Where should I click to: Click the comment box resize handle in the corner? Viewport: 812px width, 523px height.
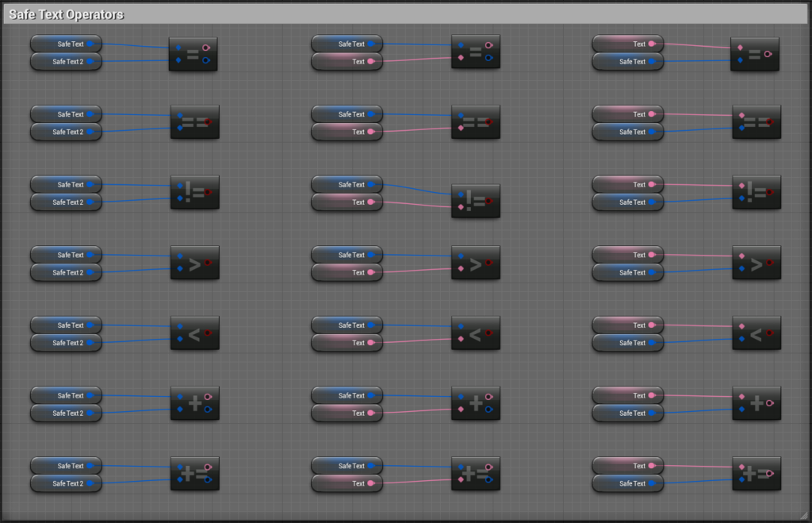(802, 513)
